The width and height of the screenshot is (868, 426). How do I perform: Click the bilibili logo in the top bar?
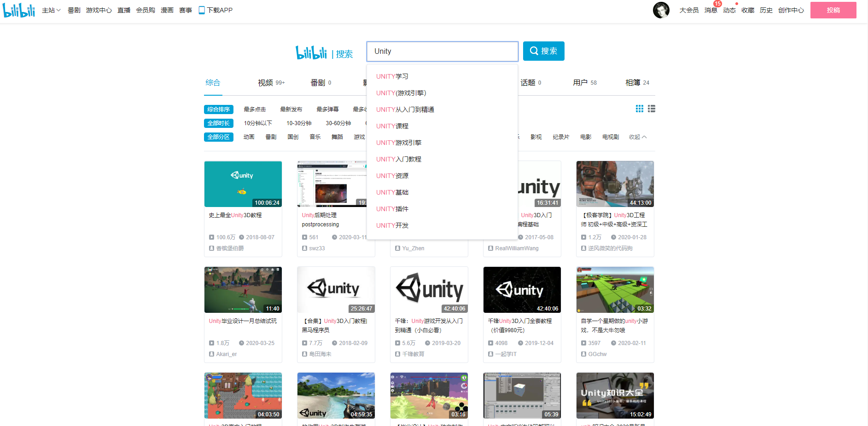click(19, 9)
